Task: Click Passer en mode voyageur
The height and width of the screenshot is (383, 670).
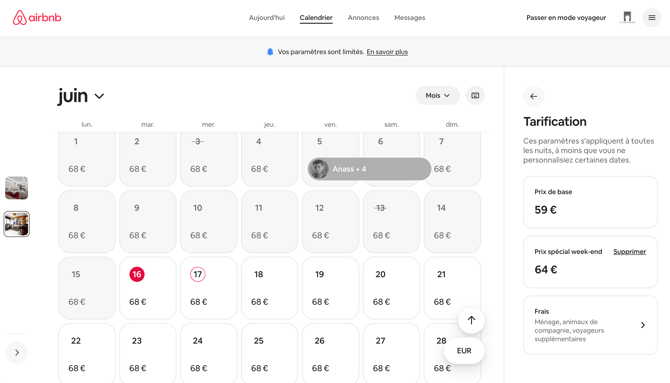Action: [566, 18]
